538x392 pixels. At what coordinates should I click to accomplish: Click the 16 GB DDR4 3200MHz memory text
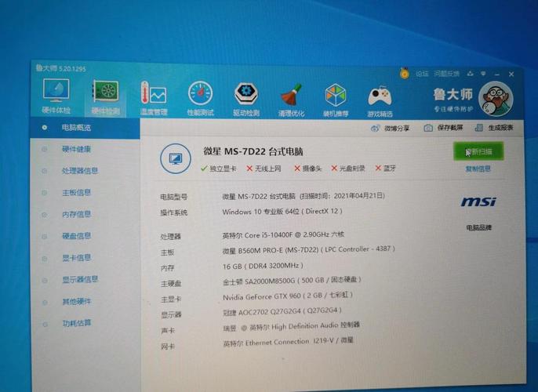(x=263, y=266)
